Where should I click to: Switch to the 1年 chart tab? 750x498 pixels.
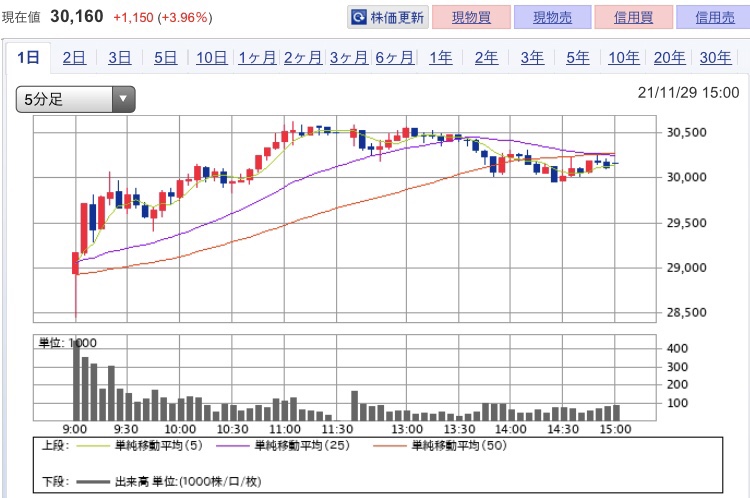pyautogui.click(x=441, y=58)
